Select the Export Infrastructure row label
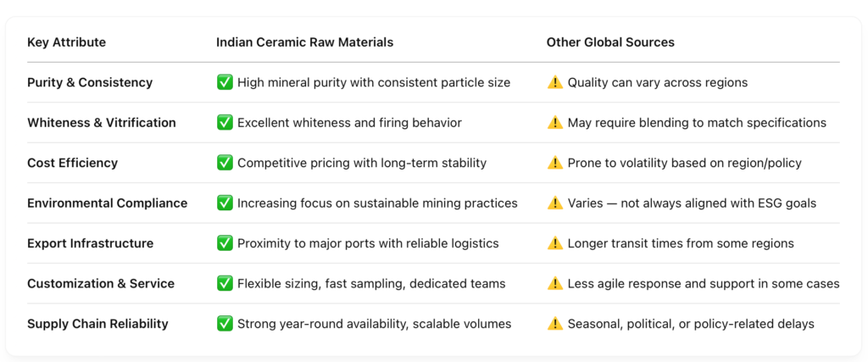868x362 pixels. click(90, 243)
